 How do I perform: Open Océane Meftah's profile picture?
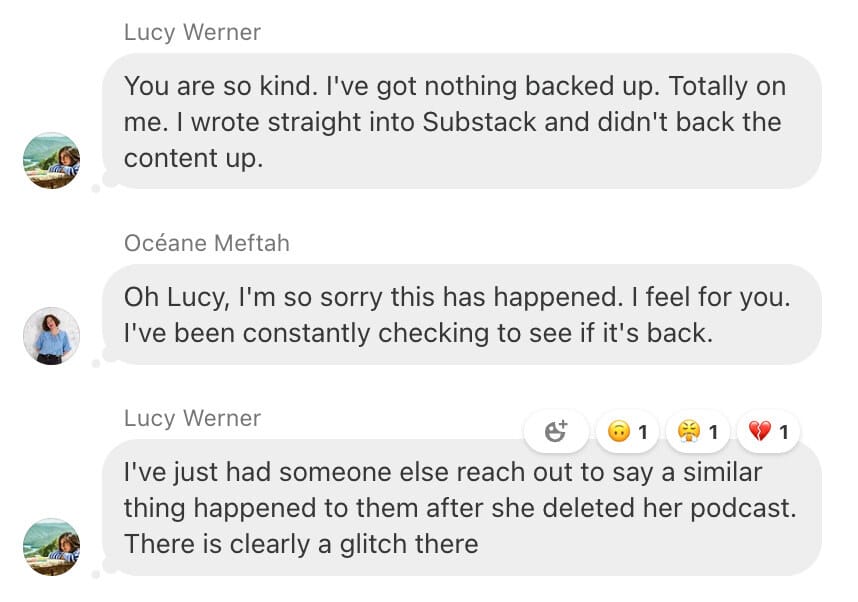pos(51,335)
